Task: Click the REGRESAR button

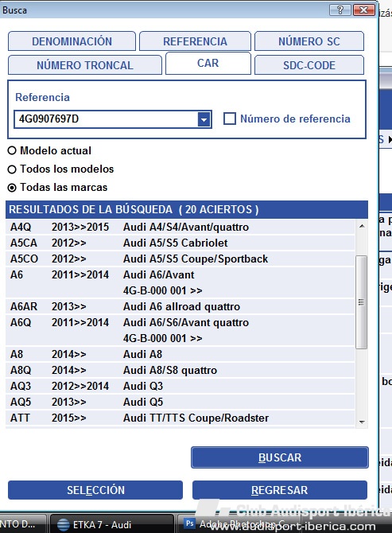Action: coord(280,490)
